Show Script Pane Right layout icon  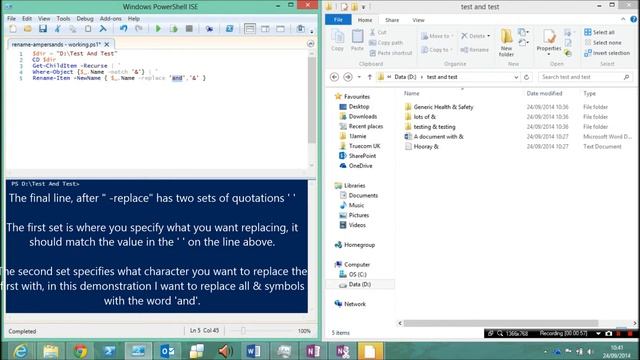point(265,29)
